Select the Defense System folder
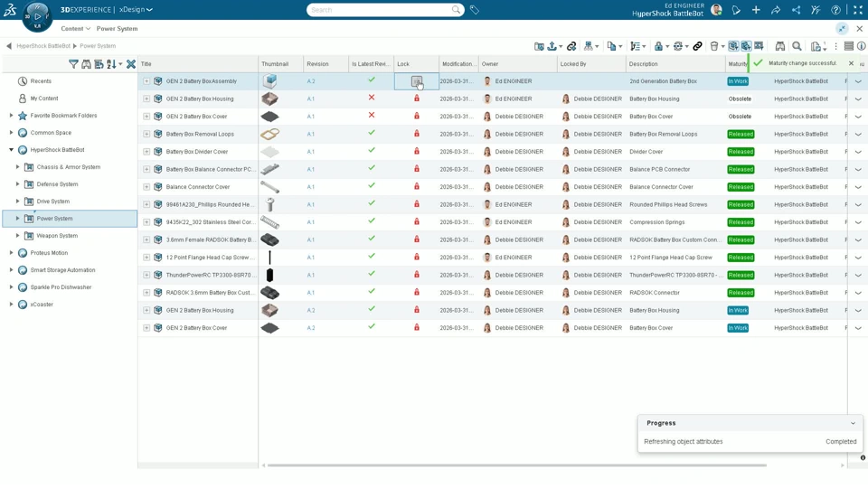Viewport: 868px width, 488px height. pos(57,184)
